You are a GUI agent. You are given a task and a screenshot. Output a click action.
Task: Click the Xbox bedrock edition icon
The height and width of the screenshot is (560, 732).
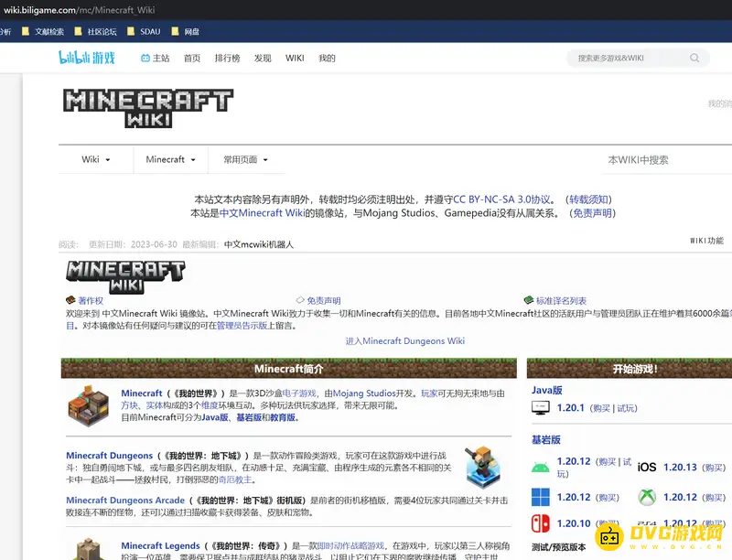coord(647,497)
